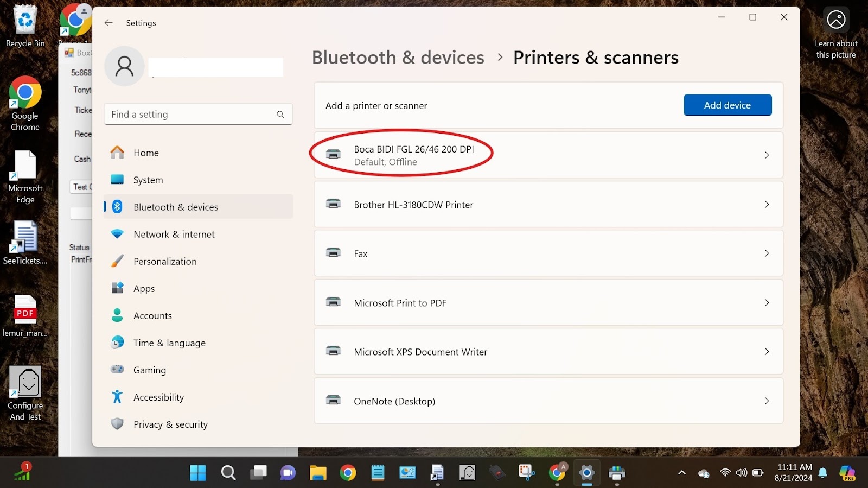
Task: Select the SeeTickets desktop shortcut
Action: [x=25, y=243]
